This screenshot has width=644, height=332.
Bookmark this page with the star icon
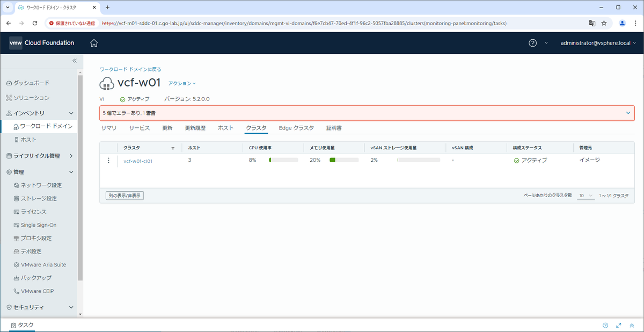604,23
